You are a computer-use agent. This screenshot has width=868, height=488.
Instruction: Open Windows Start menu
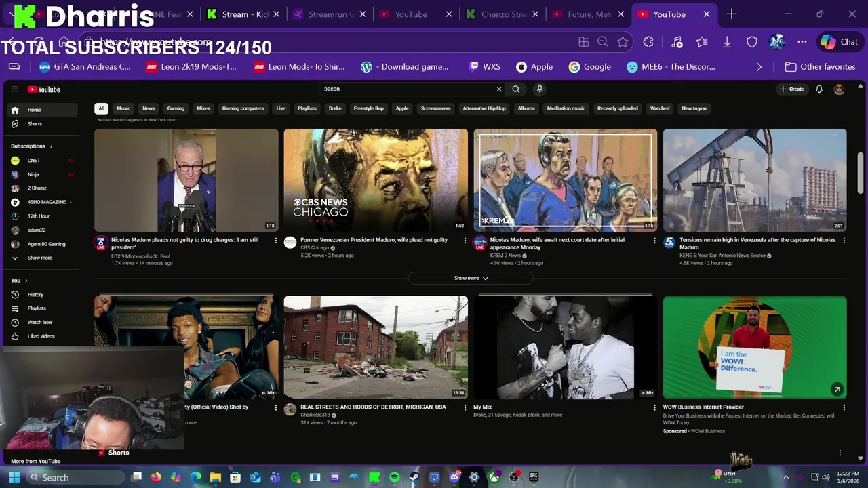click(x=14, y=477)
